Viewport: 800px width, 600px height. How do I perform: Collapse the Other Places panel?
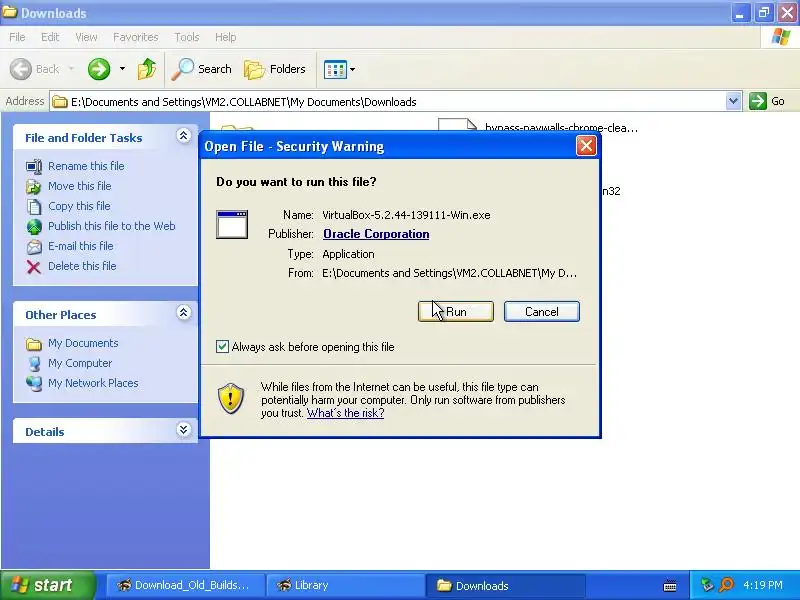point(183,313)
